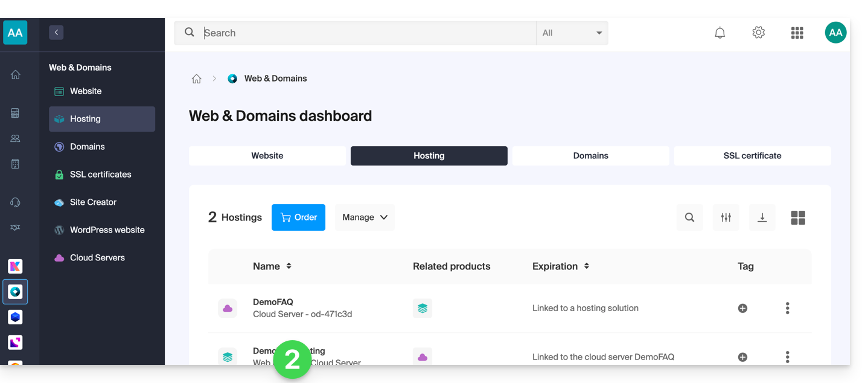Viewport: 868px width, 383px height.
Task: Add a tag to DemoFAQ
Action: (x=742, y=308)
